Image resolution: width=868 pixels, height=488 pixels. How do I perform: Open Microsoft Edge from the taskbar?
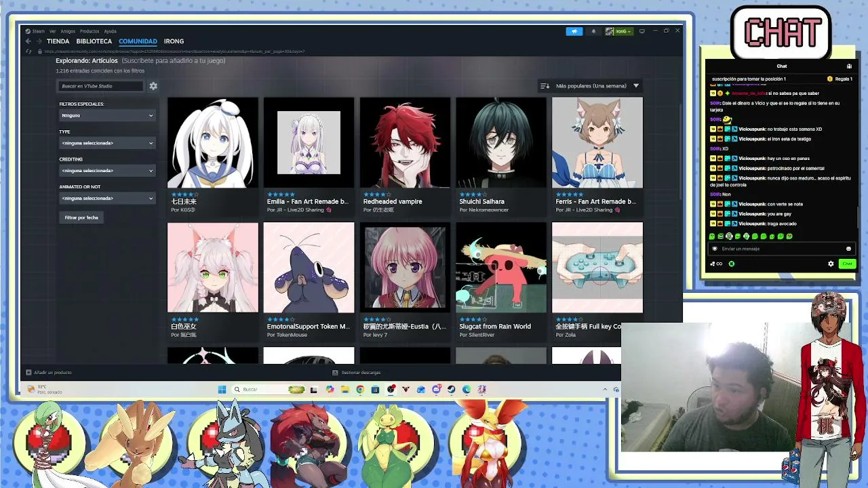[x=467, y=389]
